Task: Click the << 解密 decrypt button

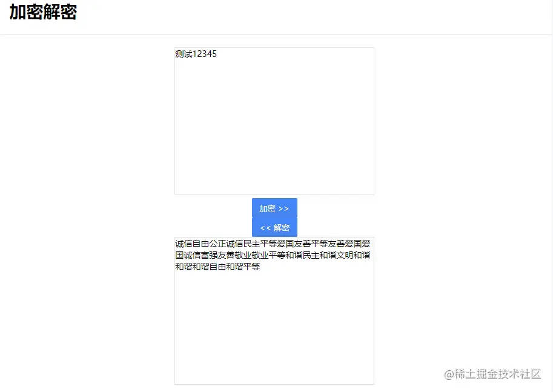Action: click(x=274, y=227)
